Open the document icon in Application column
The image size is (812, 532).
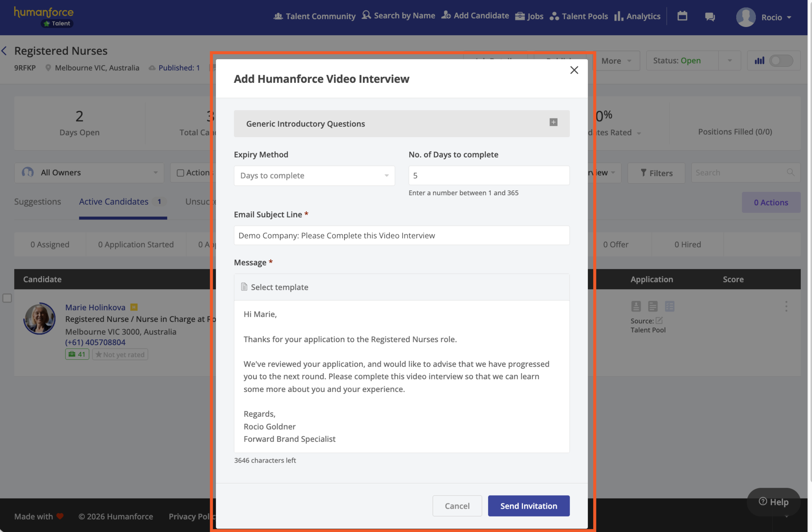(x=653, y=306)
